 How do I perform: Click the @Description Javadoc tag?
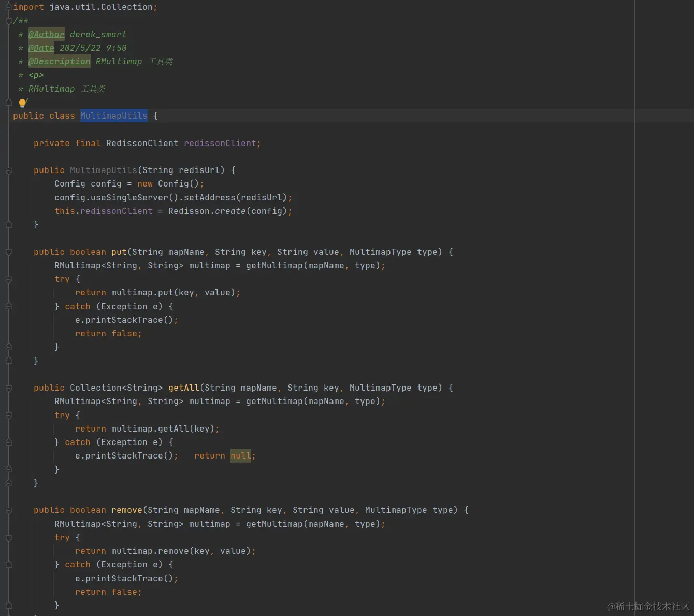point(60,61)
